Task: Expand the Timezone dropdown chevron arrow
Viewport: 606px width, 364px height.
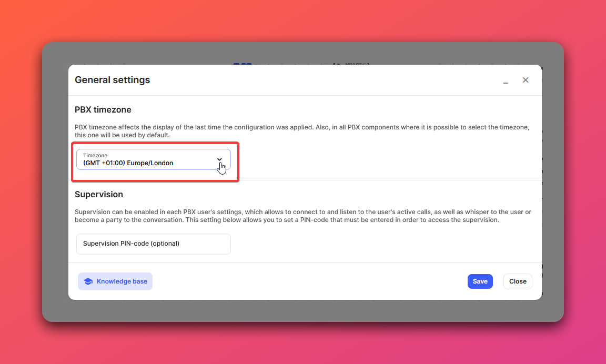Action: pos(219,159)
